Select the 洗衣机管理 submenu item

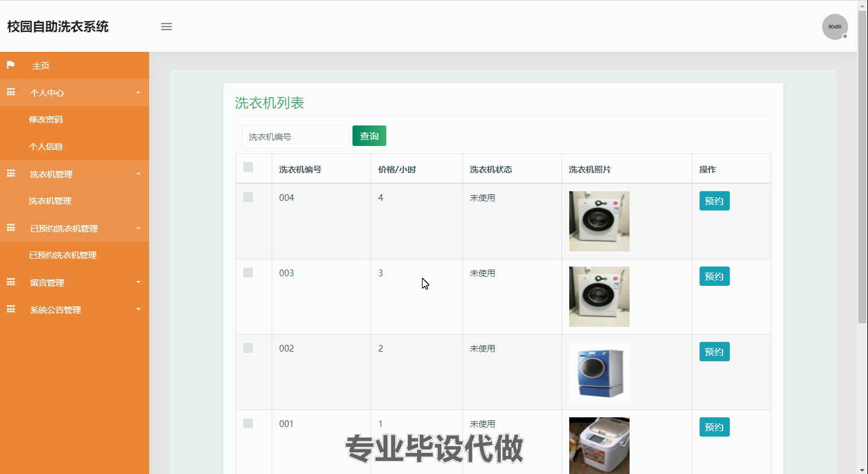50,201
